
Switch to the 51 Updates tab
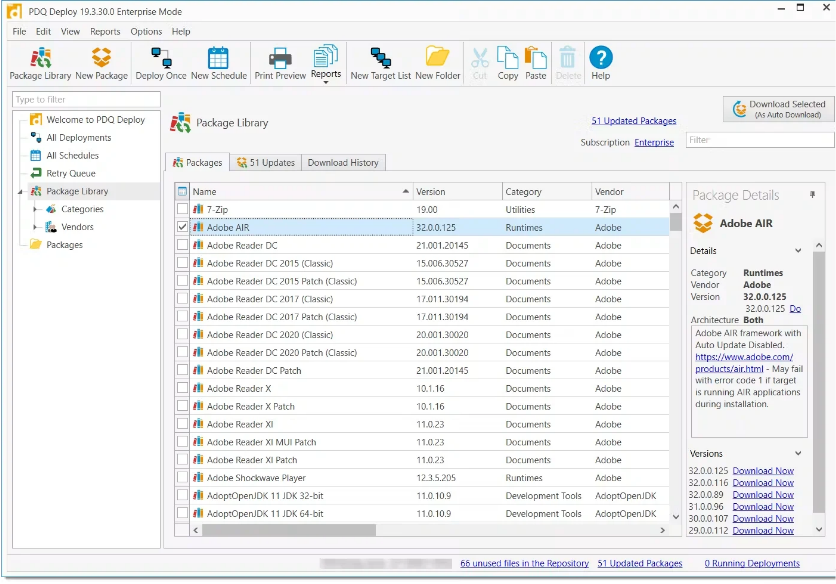266,163
